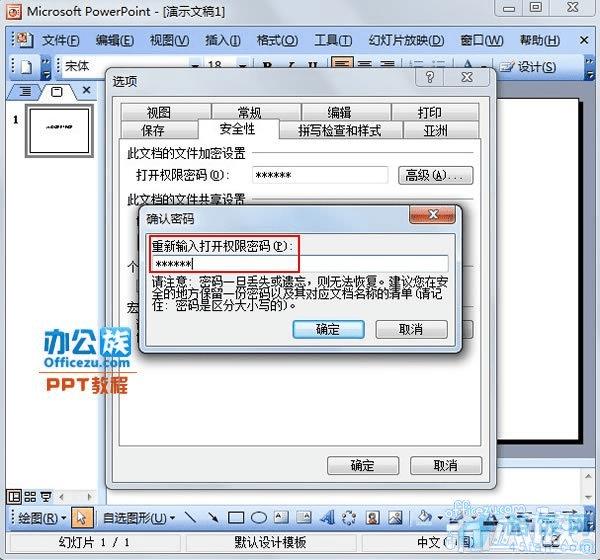The height and width of the screenshot is (560, 600).
Task: Insert Picture from file icon
Action: [395, 518]
